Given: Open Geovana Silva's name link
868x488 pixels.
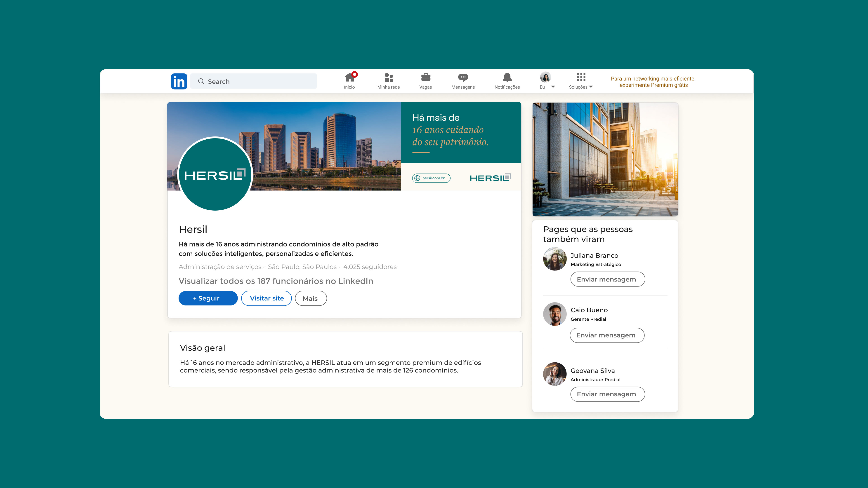Looking at the screenshot, I should pos(592,371).
